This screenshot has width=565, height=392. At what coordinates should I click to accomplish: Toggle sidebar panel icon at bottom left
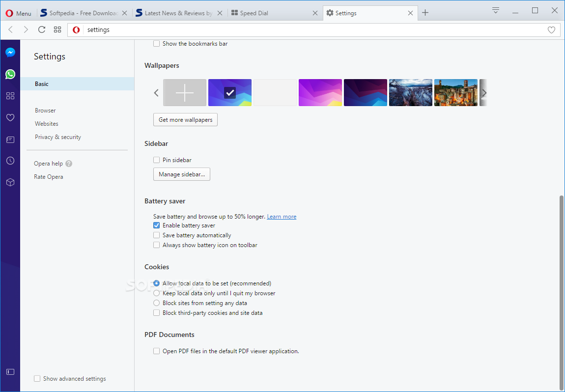pos(10,372)
